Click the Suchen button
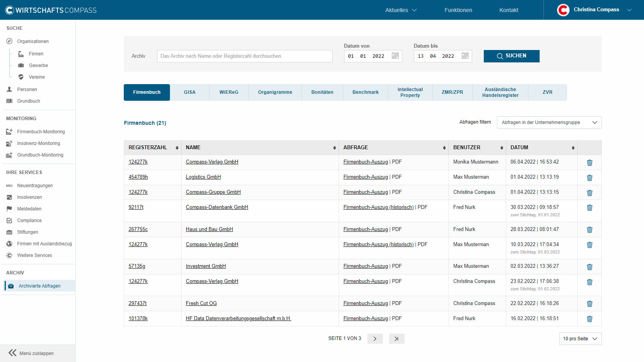Viewport: 644px width, 362px height. (x=511, y=56)
